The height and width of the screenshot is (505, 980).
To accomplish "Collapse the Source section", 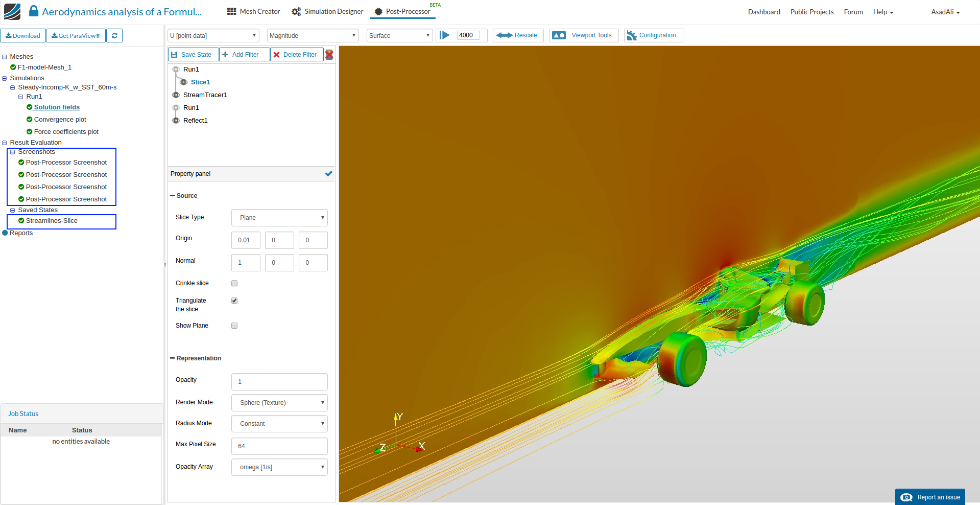I will pyautogui.click(x=172, y=196).
